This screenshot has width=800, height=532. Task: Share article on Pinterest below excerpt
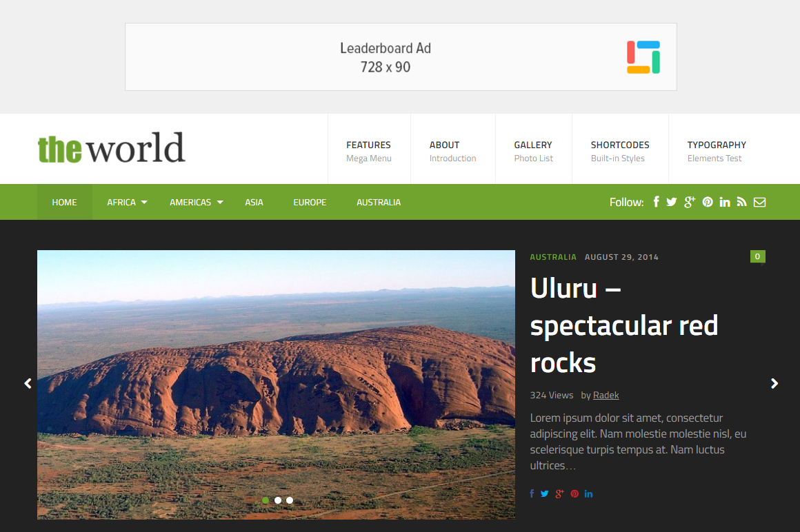pos(574,494)
